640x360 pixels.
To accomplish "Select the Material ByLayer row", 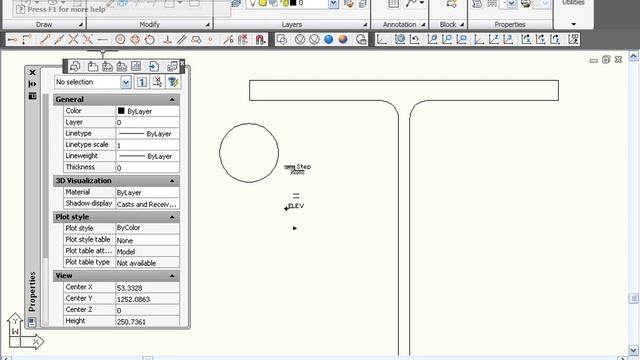I will coord(121,192).
